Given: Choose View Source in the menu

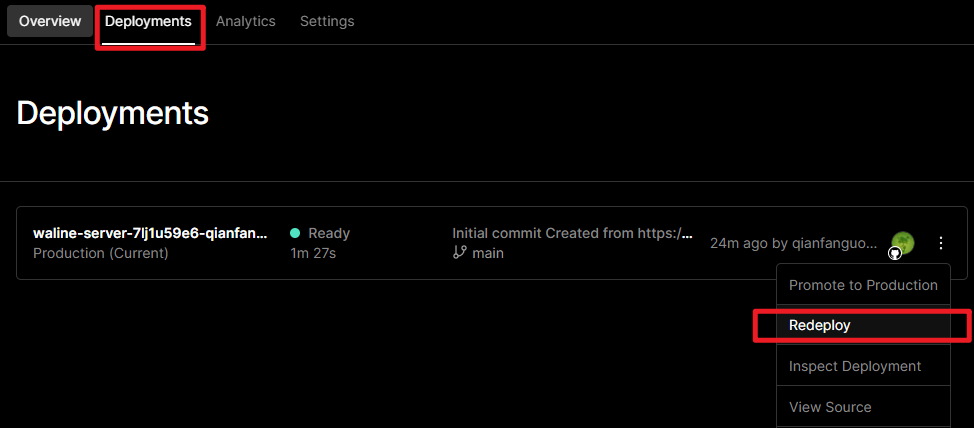Looking at the screenshot, I should (830, 407).
